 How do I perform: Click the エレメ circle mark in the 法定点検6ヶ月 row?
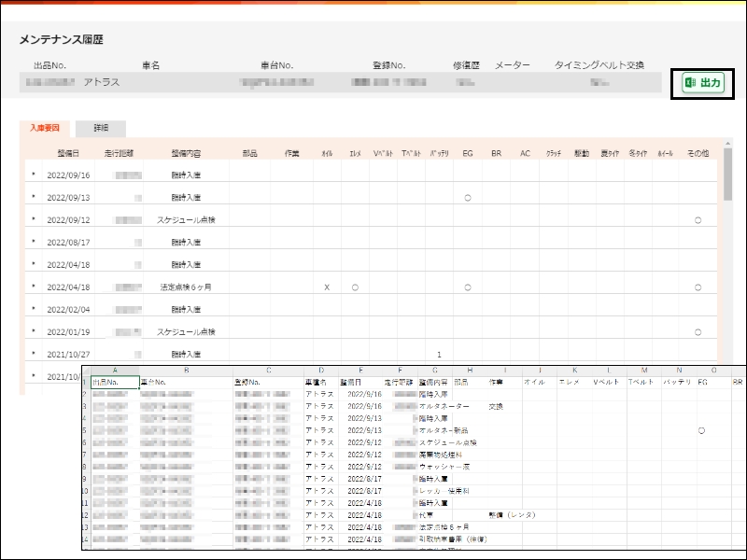click(355, 287)
